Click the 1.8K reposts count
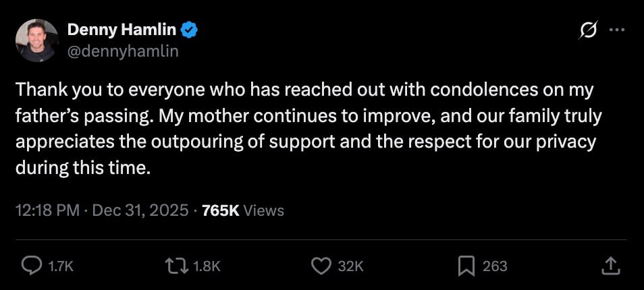This screenshot has height=290, width=644. point(207,266)
